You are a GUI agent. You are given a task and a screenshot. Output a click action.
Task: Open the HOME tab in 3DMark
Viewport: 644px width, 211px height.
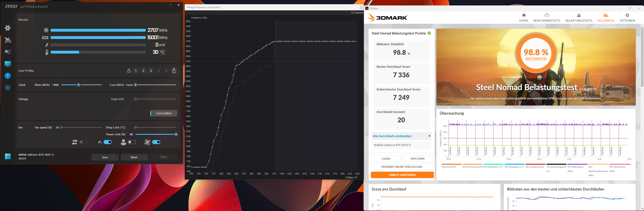pyautogui.click(x=524, y=18)
